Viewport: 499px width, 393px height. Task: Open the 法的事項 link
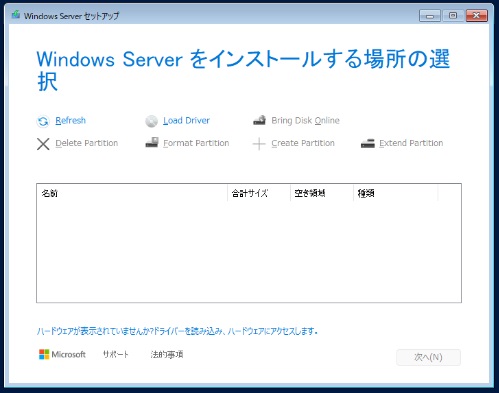pyautogui.click(x=167, y=354)
